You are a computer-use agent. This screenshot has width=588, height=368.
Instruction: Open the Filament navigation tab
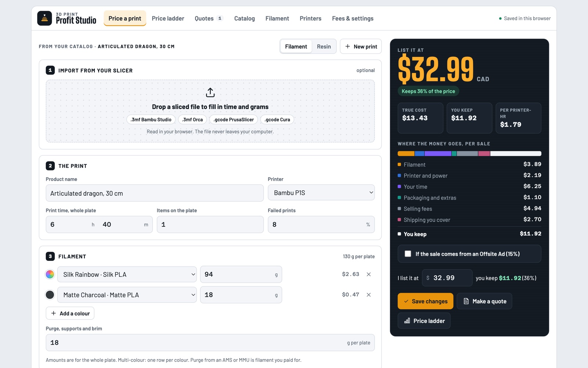[277, 18]
